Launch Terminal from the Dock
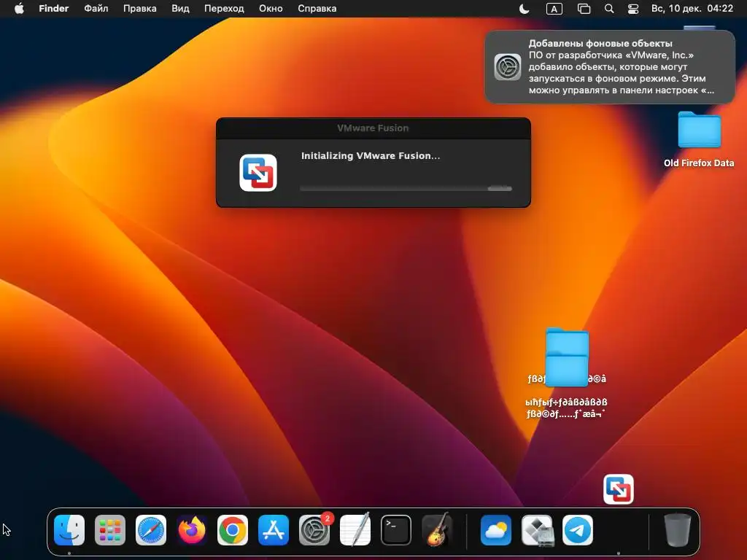Image resolution: width=747 pixels, height=560 pixels. [396, 530]
